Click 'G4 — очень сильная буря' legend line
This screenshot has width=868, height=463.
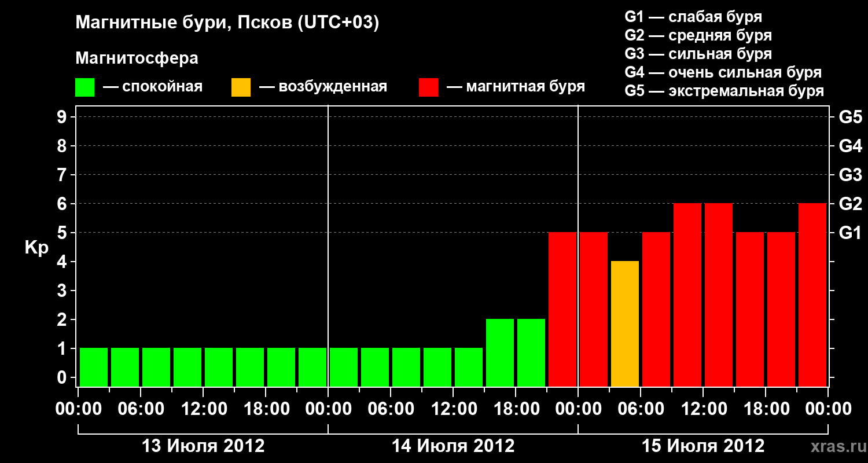tap(723, 72)
